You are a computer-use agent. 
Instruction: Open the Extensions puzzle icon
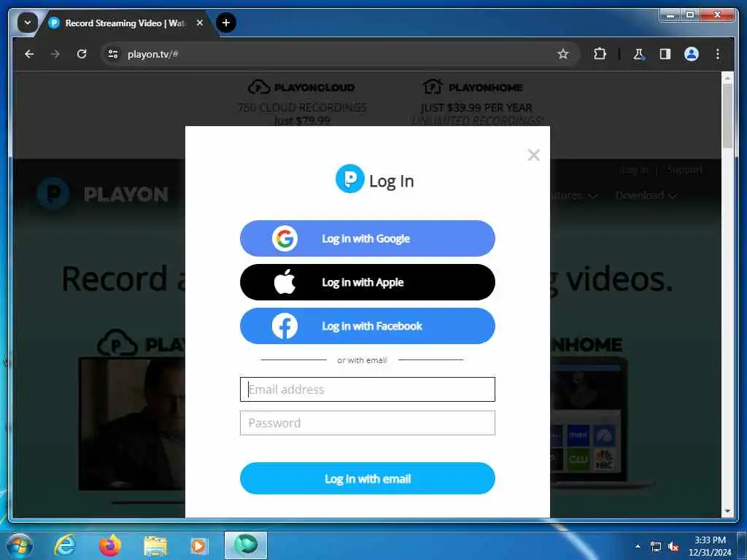click(x=600, y=54)
